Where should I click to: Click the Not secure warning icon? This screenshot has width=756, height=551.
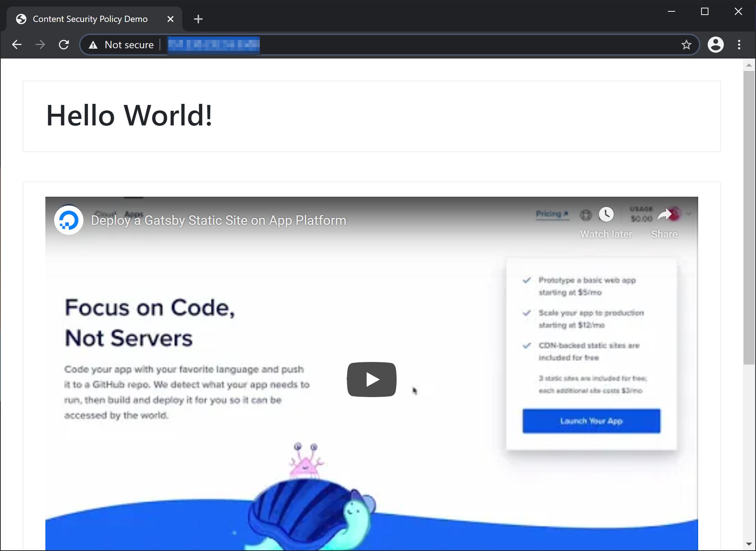(93, 44)
